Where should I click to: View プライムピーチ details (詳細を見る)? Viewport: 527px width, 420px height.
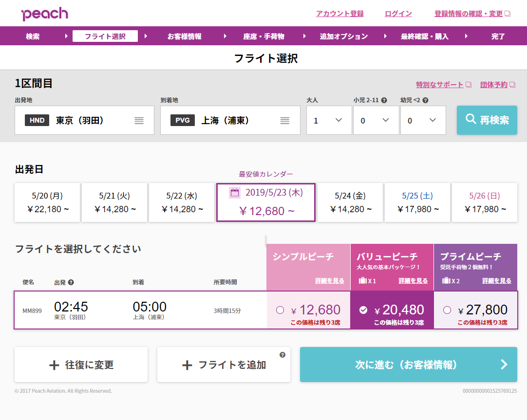point(497,281)
